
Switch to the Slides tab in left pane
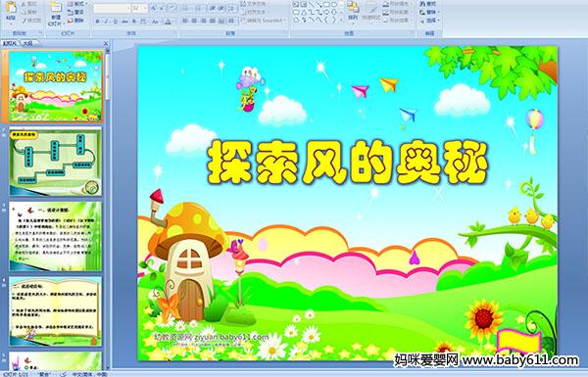click(x=10, y=43)
